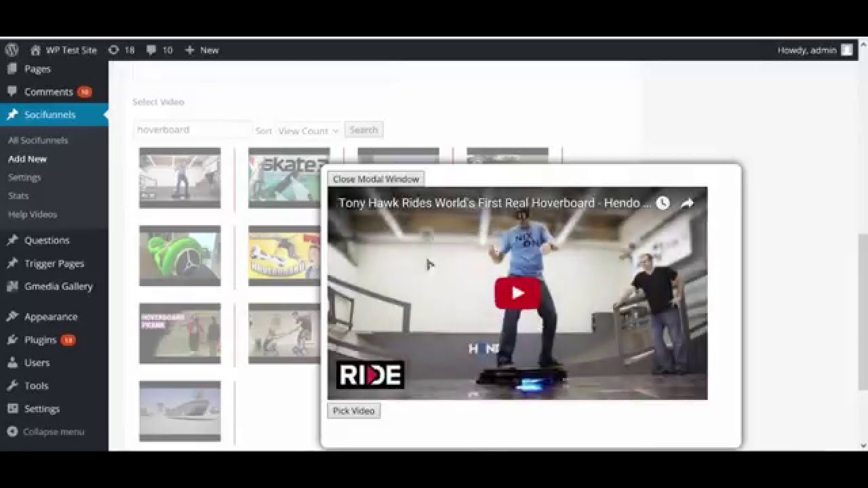Select the first hoverboard video thumbnail
Image resolution: width=868 pixels, height=488 pixels.
[180, 178]
